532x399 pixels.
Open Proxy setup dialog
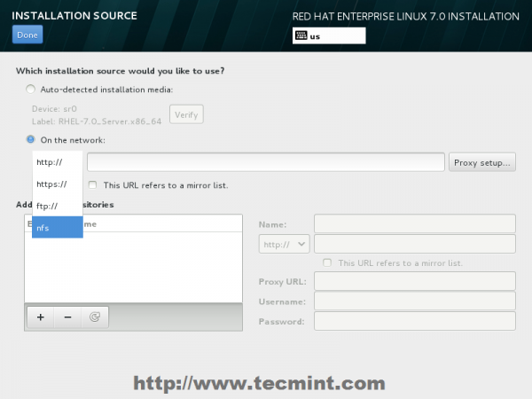(482, 162)
